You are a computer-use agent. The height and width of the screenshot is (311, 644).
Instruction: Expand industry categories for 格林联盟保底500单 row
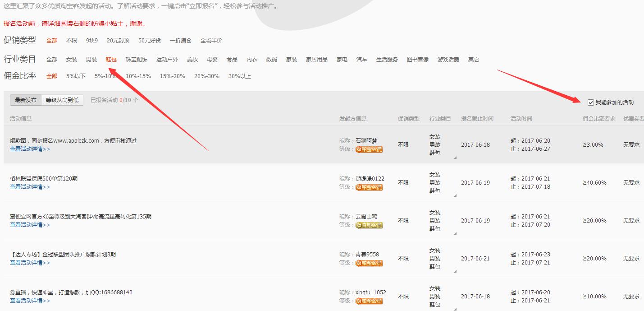coord(455,195)
